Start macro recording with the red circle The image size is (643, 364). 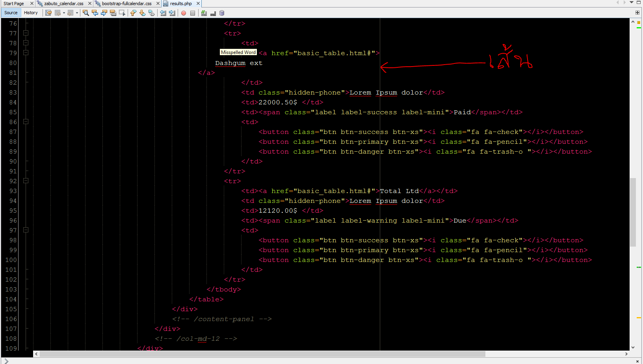click(x=184, y=13)
